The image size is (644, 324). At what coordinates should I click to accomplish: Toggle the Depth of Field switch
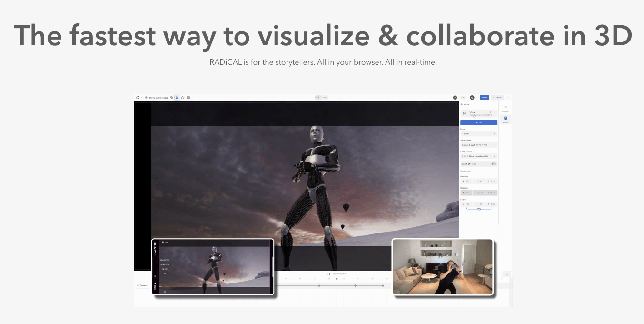coord(494,163)
